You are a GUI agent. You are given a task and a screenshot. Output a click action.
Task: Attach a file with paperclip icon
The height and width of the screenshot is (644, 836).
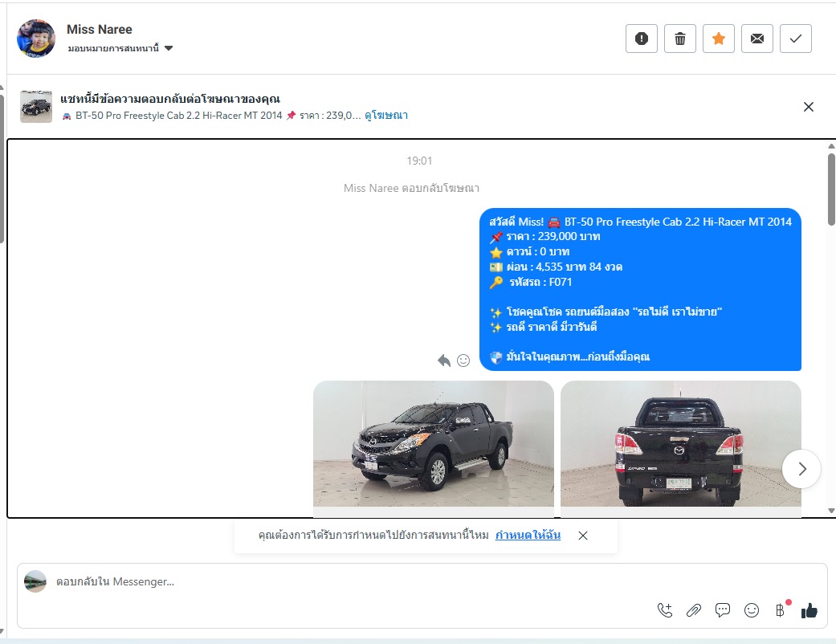[x=694, y=610]
